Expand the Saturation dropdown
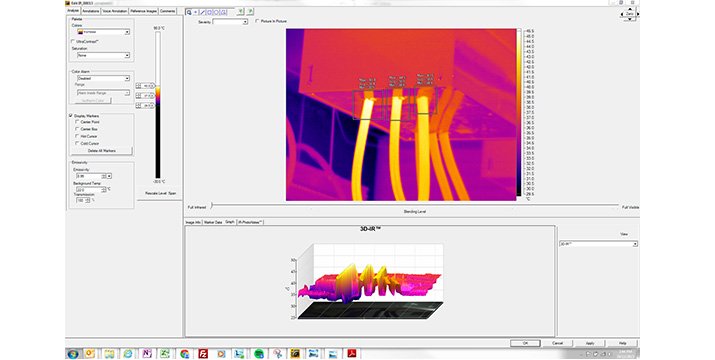Screen dimensions: 715x360 pos(104,55)
